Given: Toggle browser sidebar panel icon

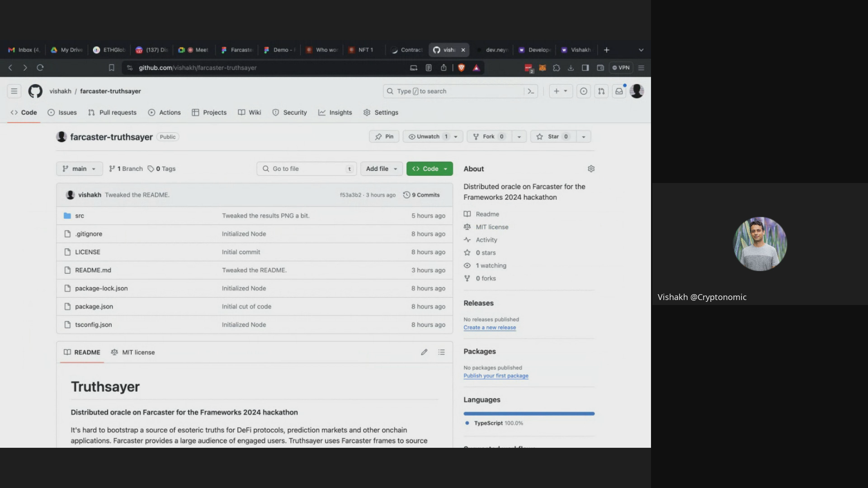Looking at the screenshot, I should (x=585, y=68).
